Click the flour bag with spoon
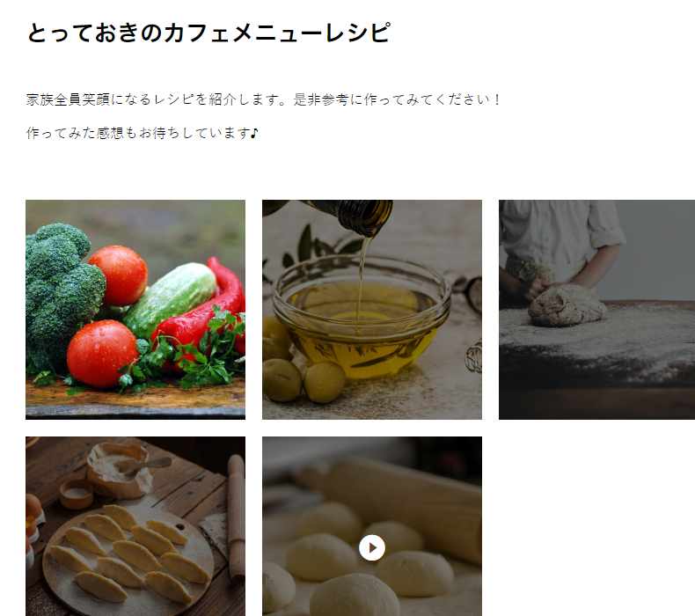The width and height of the screenshot is (695, 616). tap(121, 470)
